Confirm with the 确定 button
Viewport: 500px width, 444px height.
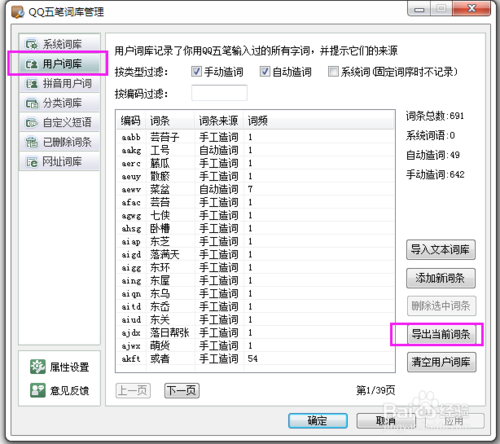pyautogui.click(x=318, y=421)
